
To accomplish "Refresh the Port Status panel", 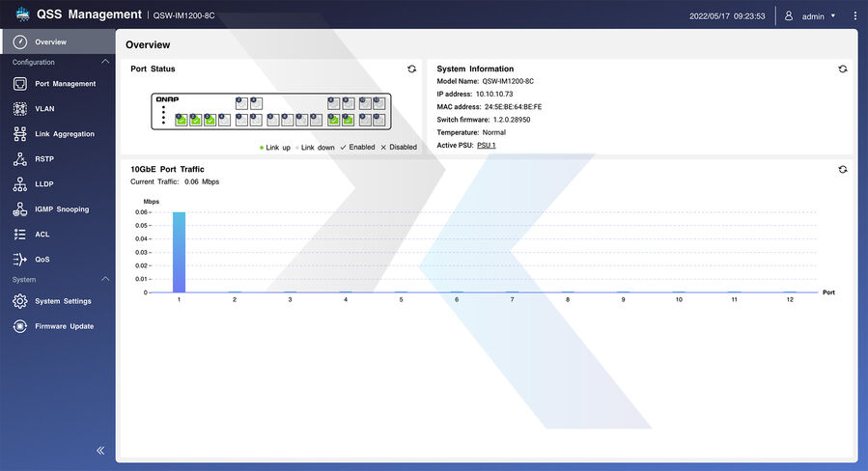I will (x=412, y=69).
